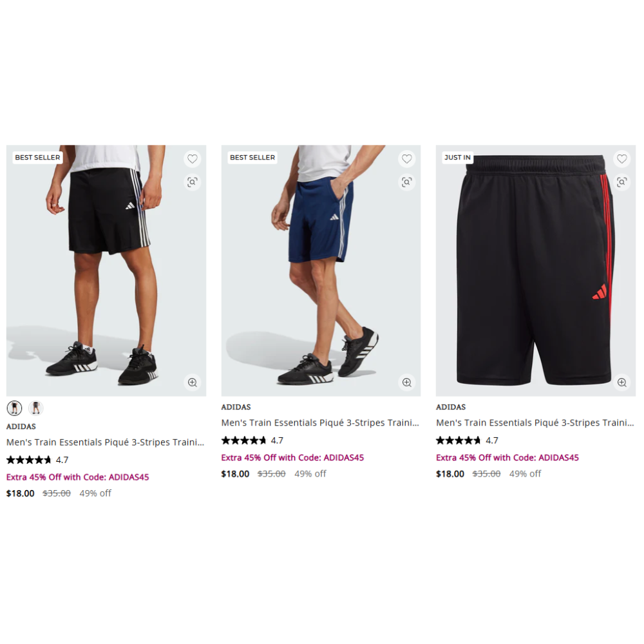Open visual search on first black shorts
The height and width of the screenshot is (644, 644).
coord(192,182)
